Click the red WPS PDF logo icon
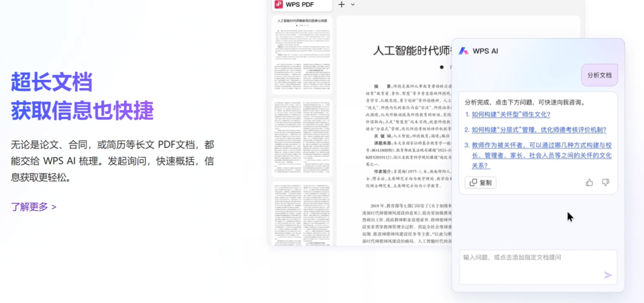Image resolution: width=644 pixels, height=303 pixels. tap(279, 5)
